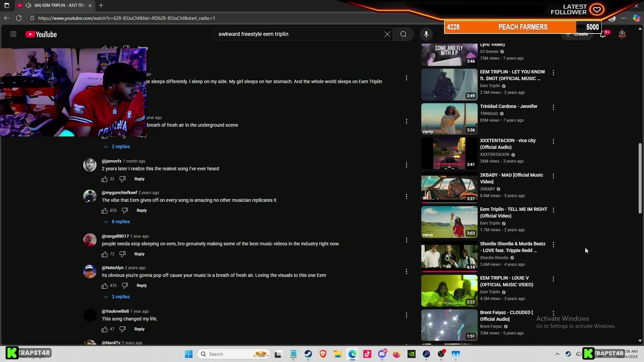Open the Edge browser taskbar icon
The image size is (644, 362).
tap(352, 354)
